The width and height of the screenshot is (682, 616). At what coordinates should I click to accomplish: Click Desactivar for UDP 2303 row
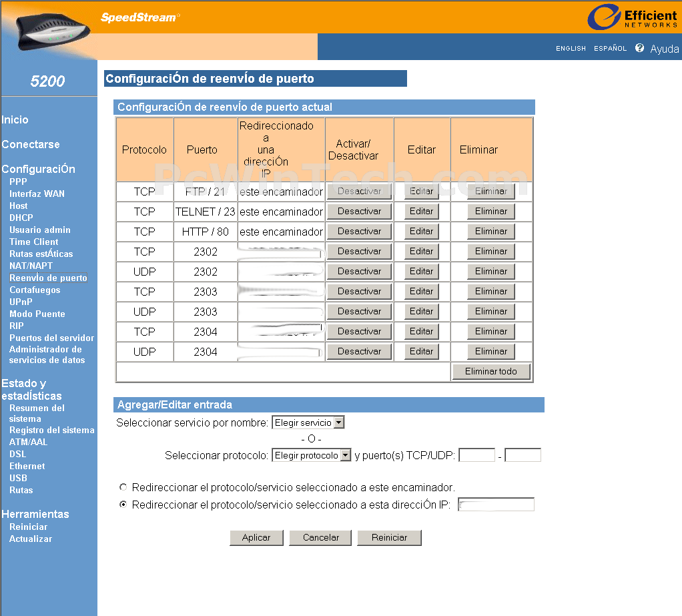359,312
